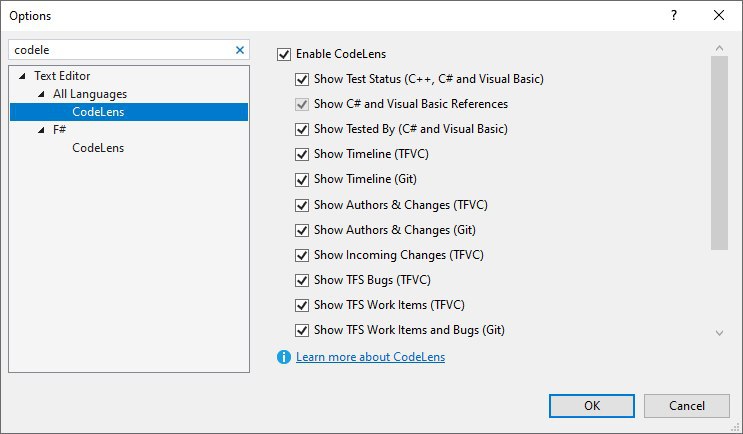Toggle Show Incoming Changes (TFVC) checkbox
Image resolution: width=743 pixels, height=434 pixels.
(x=302, y=255)
